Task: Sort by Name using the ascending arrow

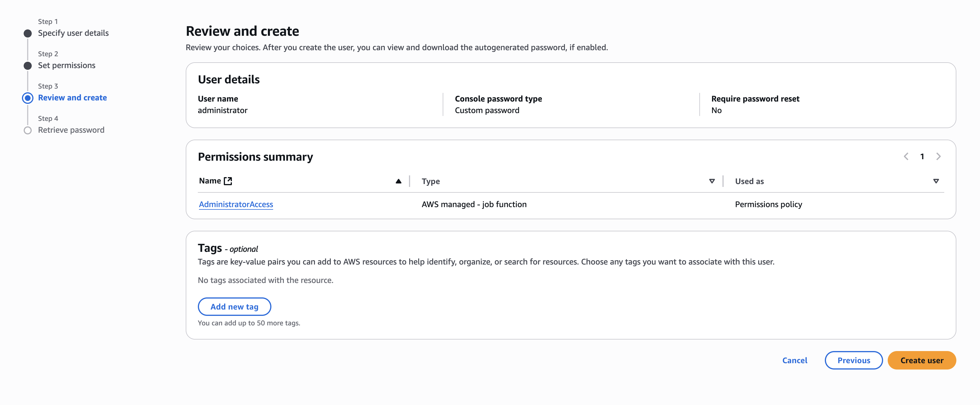Action: click(x=398, y=181)
